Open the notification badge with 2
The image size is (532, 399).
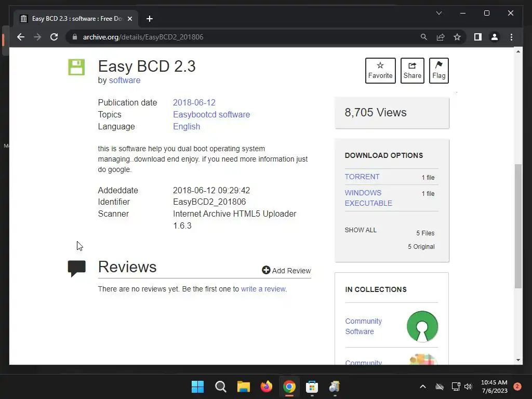coord(517,387)
